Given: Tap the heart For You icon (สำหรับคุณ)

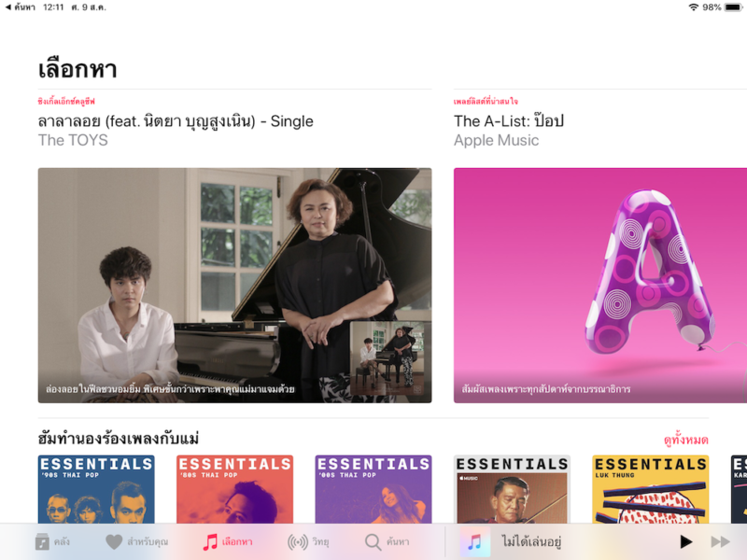Looking at the screenshot, I should click(x=114, y=542).
